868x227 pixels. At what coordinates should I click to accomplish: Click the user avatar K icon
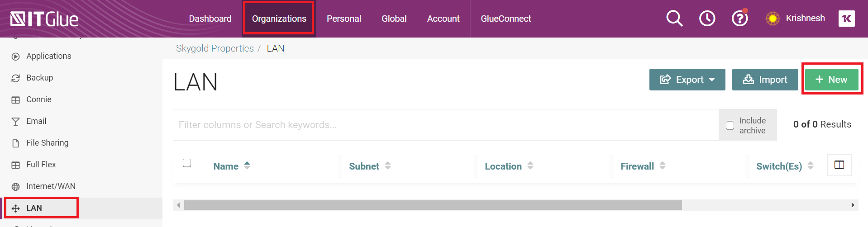click(846, 19)
